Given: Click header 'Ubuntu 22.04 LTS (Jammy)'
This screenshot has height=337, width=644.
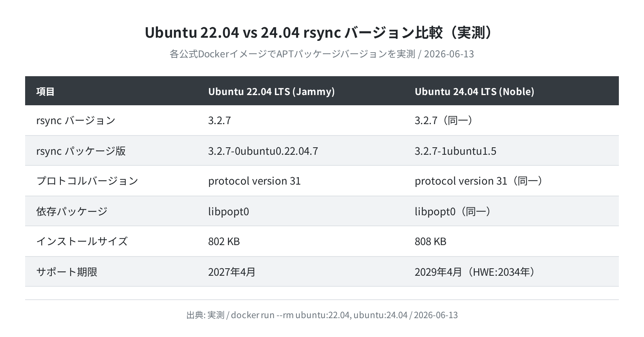Looking at the screenshot, I should tap(271, 92).
